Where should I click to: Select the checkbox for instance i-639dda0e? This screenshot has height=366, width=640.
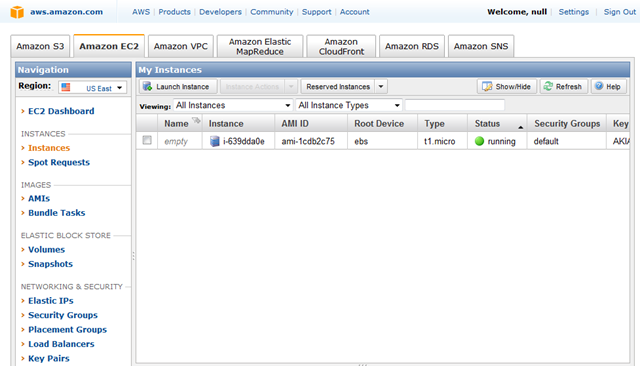pos(147,140)
